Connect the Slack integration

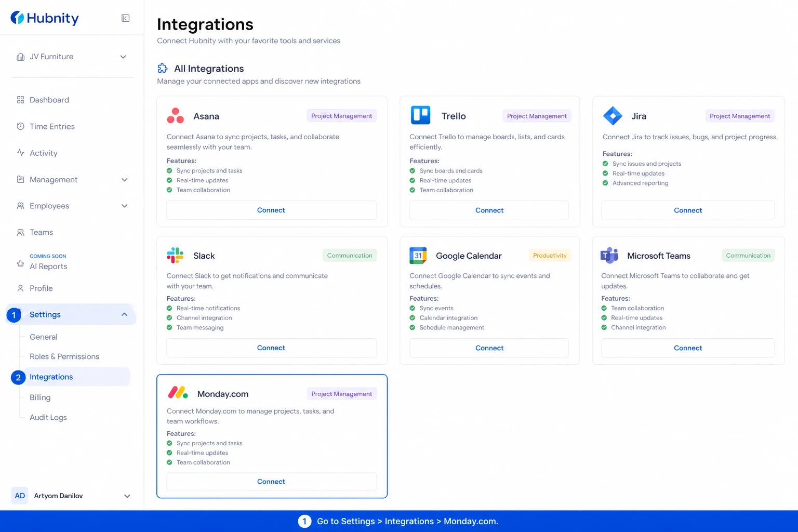pyautogui.click(x=271, y=348)
